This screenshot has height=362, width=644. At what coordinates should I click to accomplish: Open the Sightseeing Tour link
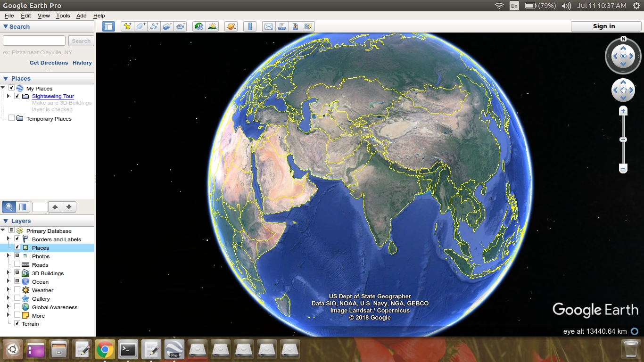[x=53, y=96]
